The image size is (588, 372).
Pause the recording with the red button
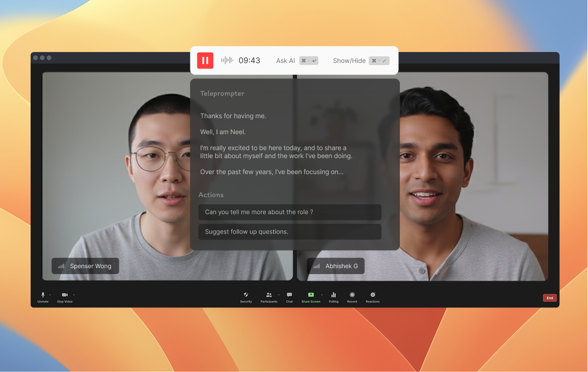point(205,60)
